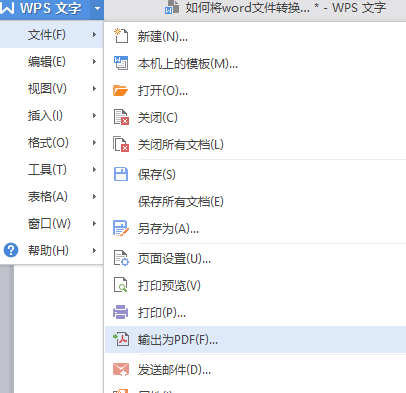406x393 pixels.
Task: Choose 输出为PDF(F)... menu entry
Action: 255,339
